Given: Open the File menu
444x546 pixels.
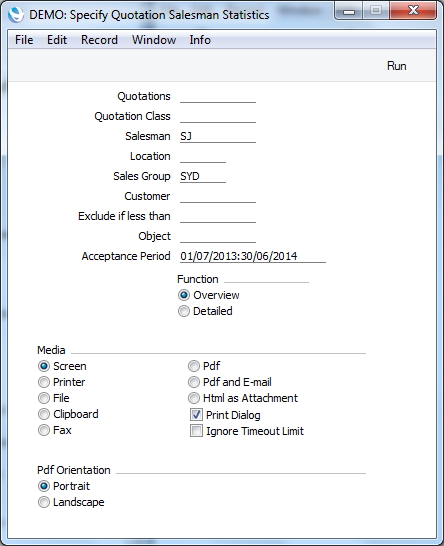Looking at the screenshot, I should point(24,40).
